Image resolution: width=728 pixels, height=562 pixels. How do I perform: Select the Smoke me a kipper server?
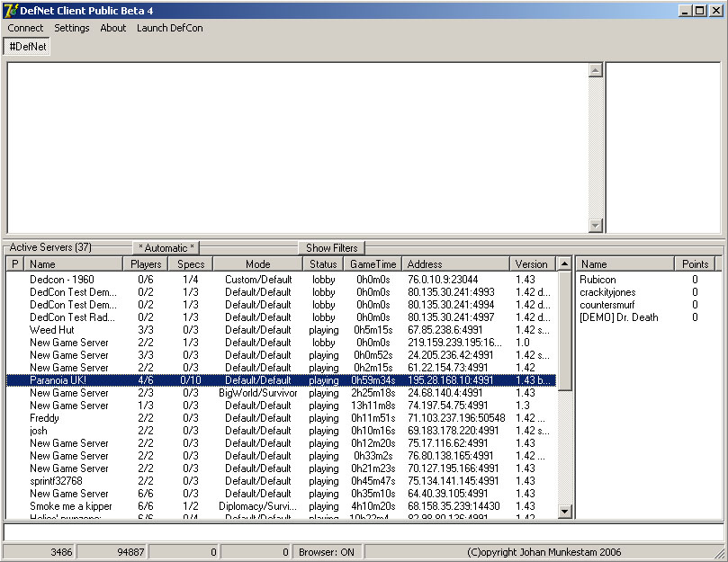point(281,506)
